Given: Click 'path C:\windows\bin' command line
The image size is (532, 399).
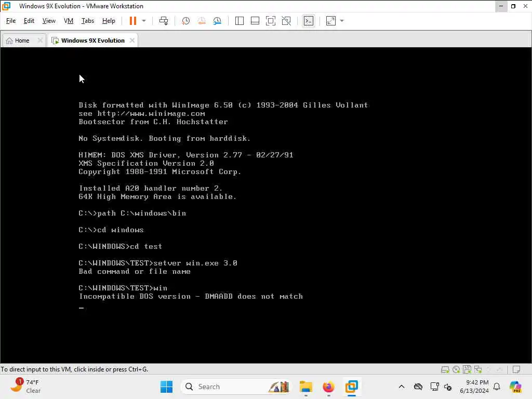Looking at the screenshot, I should 141,213.
